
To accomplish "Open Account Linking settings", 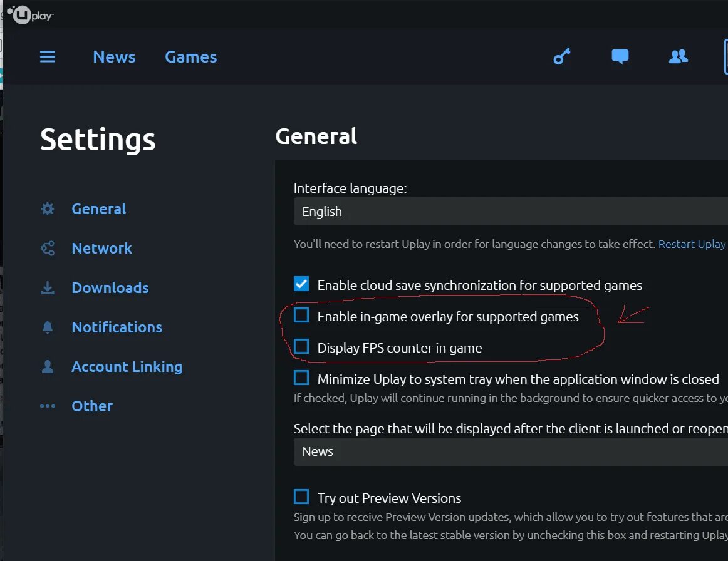I will coord(127,366).
